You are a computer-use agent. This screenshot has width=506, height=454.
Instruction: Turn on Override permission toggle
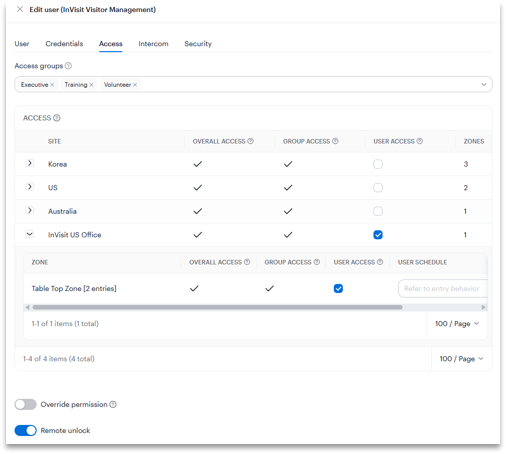click(25, 404)
